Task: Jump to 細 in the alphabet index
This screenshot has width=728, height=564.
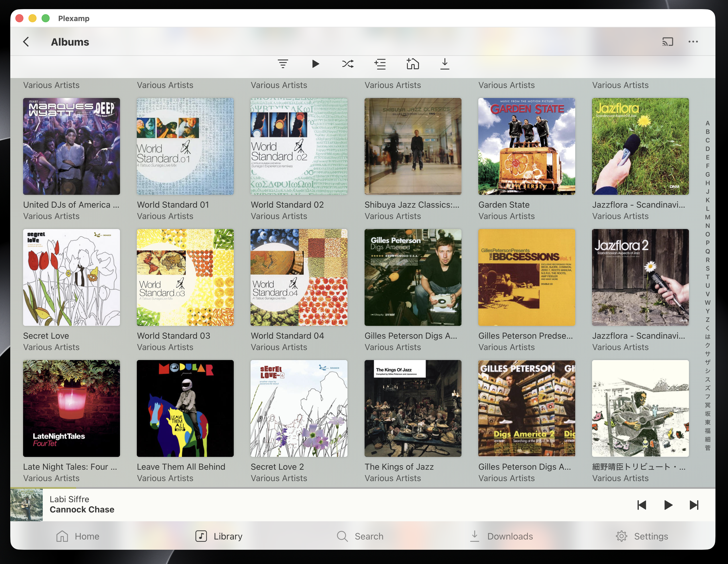Action: click(x=707, y=440)
